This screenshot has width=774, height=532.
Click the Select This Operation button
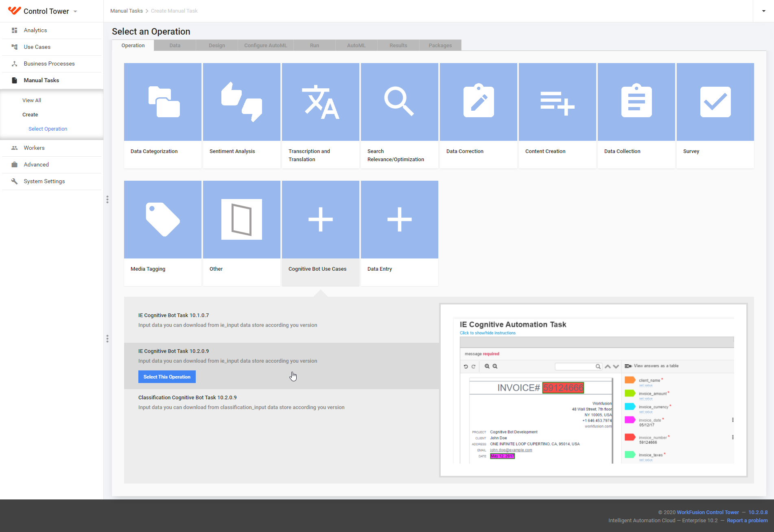click(167, 377)
